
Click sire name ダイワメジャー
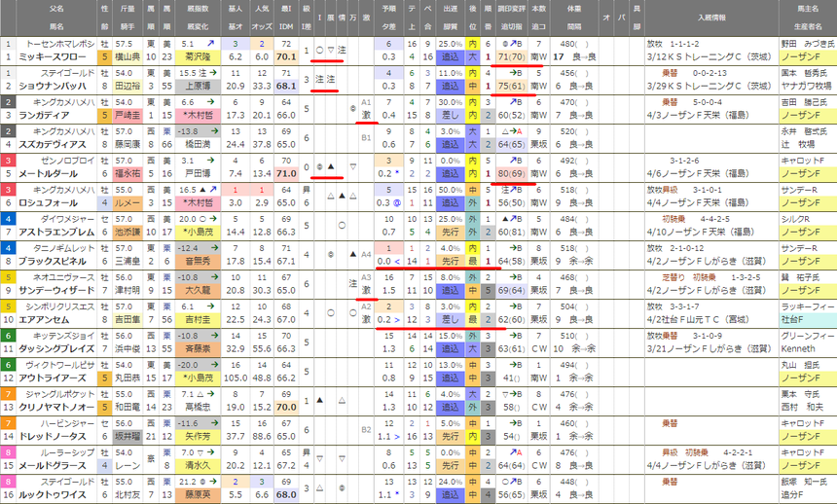(x=68, y=219)
